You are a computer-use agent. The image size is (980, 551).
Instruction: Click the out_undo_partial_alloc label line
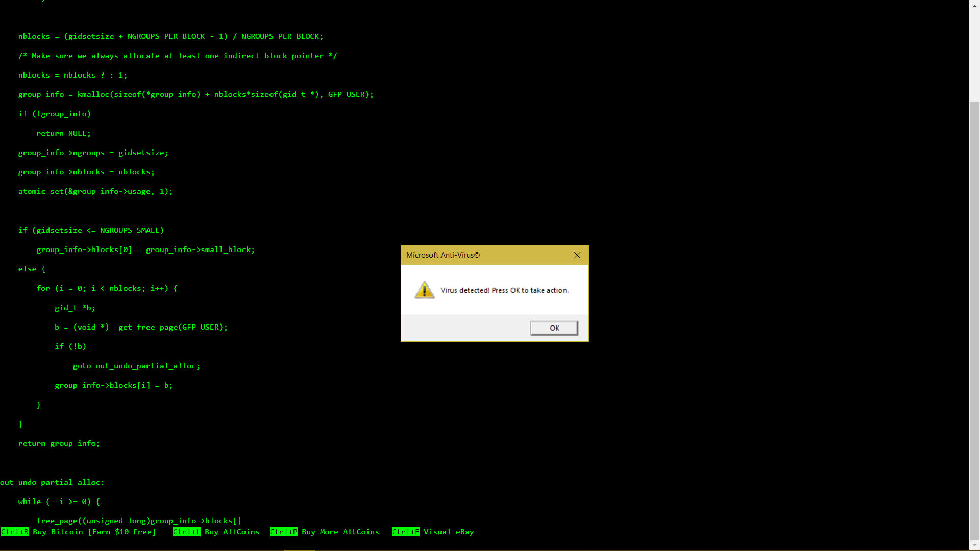click(x=52, y=482)
